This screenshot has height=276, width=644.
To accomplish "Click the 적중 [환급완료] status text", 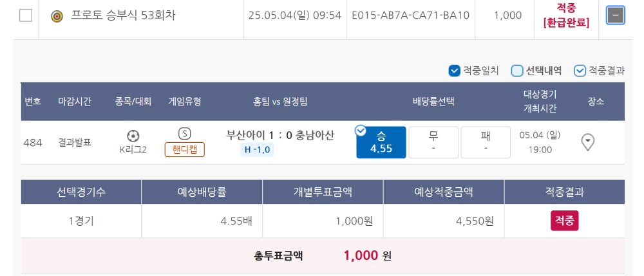I will pyautogui.click(x=566, y=15).
